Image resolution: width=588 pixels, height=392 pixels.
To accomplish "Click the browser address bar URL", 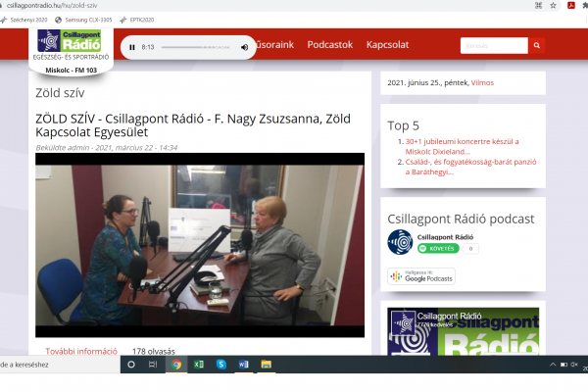I will tap(52, 6).
